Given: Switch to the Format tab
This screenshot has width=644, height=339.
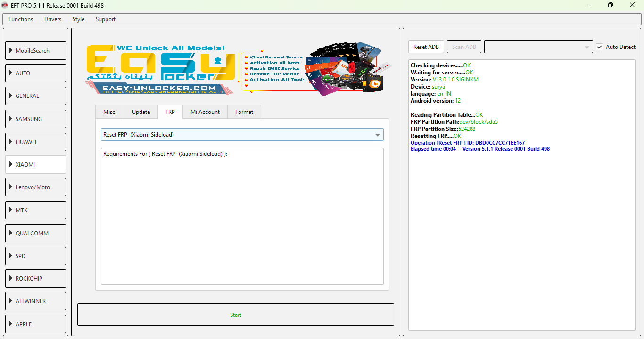Looking at the screenshot, I should pyautogui.click(x=244, y=112).
